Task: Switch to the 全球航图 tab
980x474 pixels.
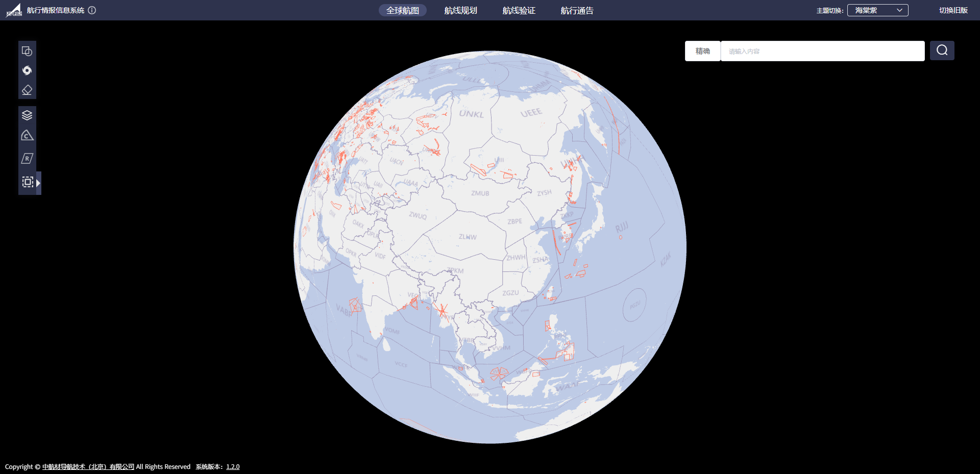Action: click(402, 11)
